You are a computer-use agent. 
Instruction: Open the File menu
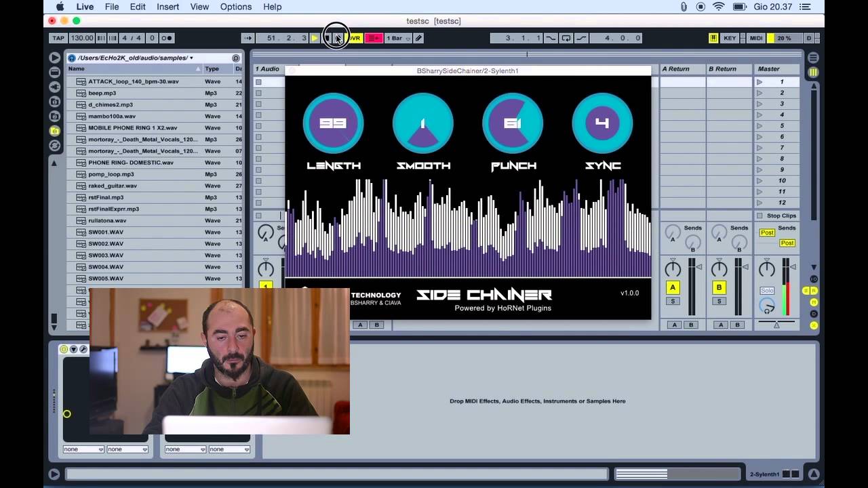pos(112,7)
